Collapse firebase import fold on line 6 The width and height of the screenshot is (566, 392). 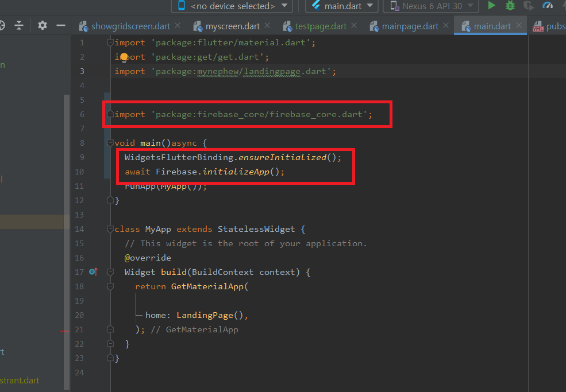[x=110, y=114]
